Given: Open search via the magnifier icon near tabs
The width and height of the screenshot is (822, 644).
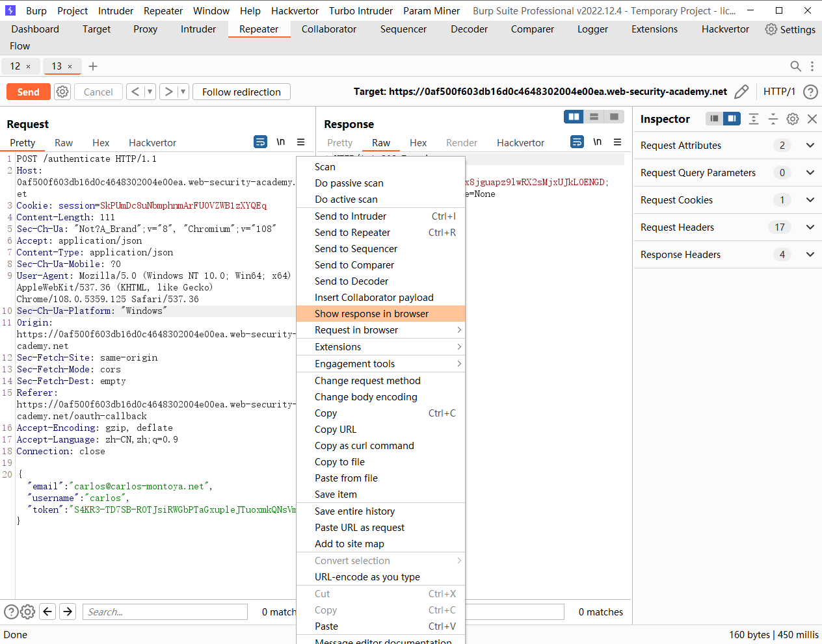Looking at the screenshot, I should point(795,66).
